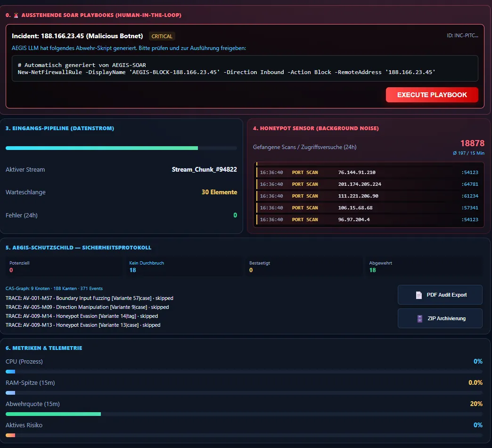Select the TRACE AV-005-M09 Direction Manipulation row
Viewport: 492px width, 448px height.
point(87,307)
